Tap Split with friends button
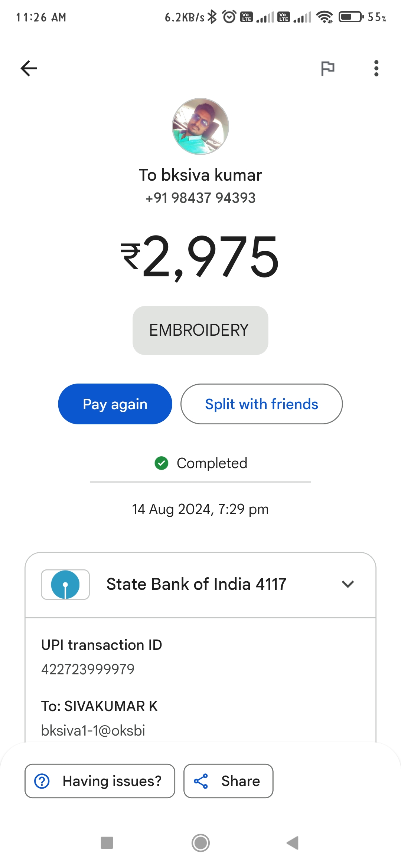The width and height of the screenshot is (401, 868). pyautogui.click(x=261, y=404)
